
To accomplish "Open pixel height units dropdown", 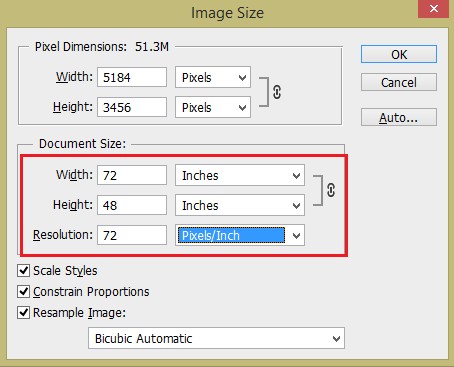I will 213,107.
